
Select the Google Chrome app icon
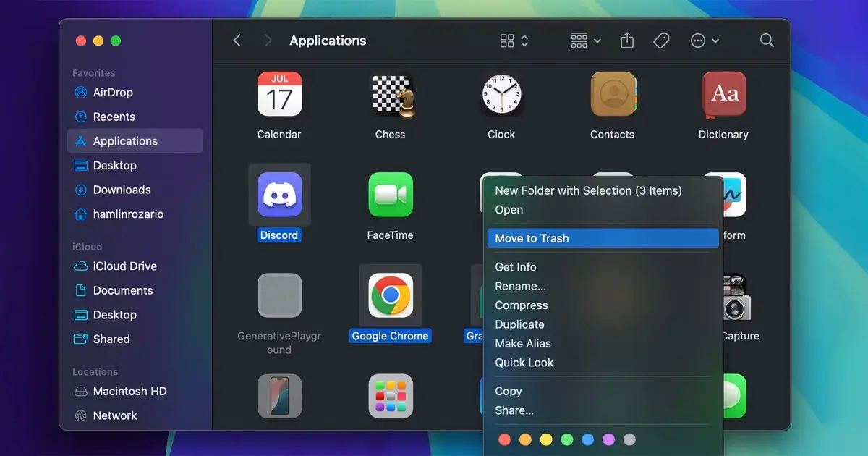tap(391, 295)
